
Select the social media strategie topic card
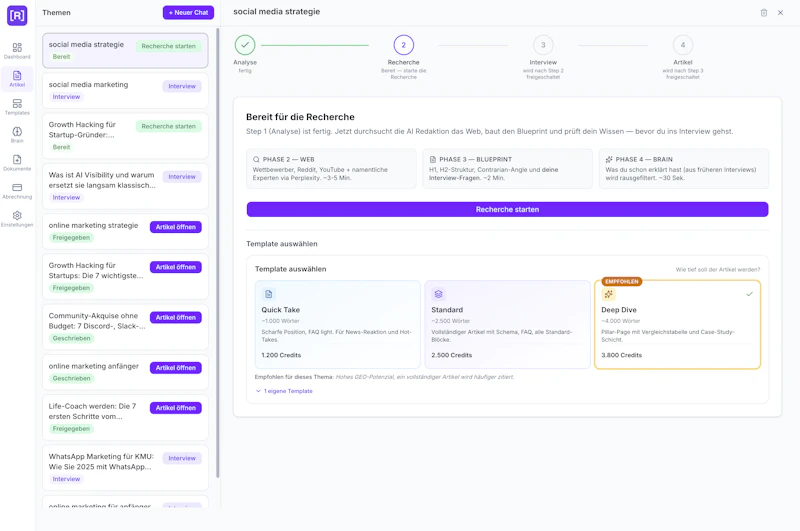(x=125, y=50)
